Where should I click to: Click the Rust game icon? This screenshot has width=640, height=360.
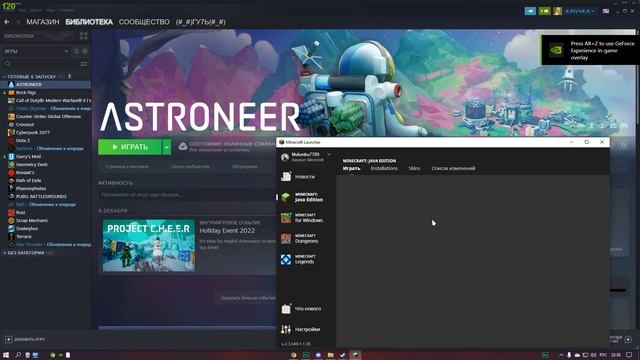pyautogui.click(x=11, y=212)
